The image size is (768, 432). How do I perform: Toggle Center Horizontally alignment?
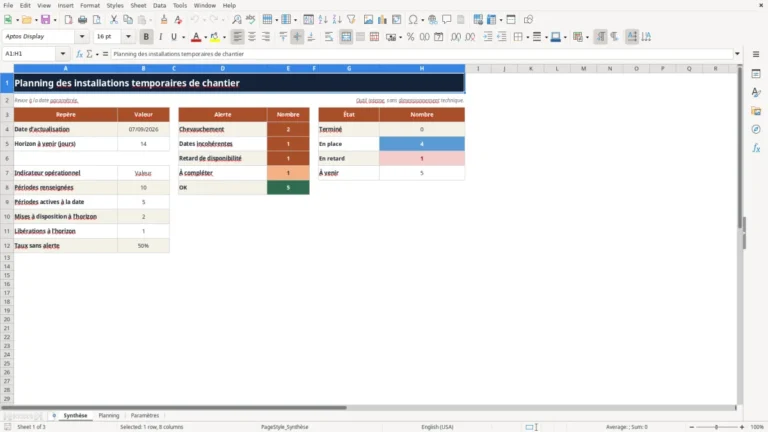(252, 37)
